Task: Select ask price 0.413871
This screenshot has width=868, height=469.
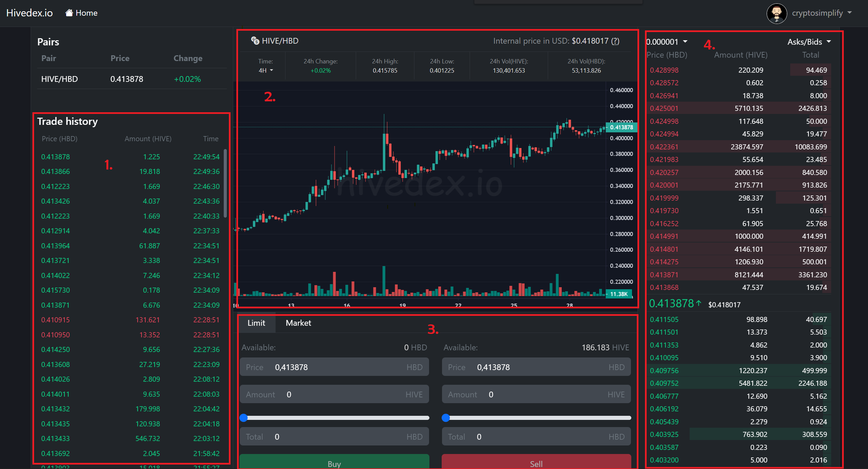Action: point(664,275)
